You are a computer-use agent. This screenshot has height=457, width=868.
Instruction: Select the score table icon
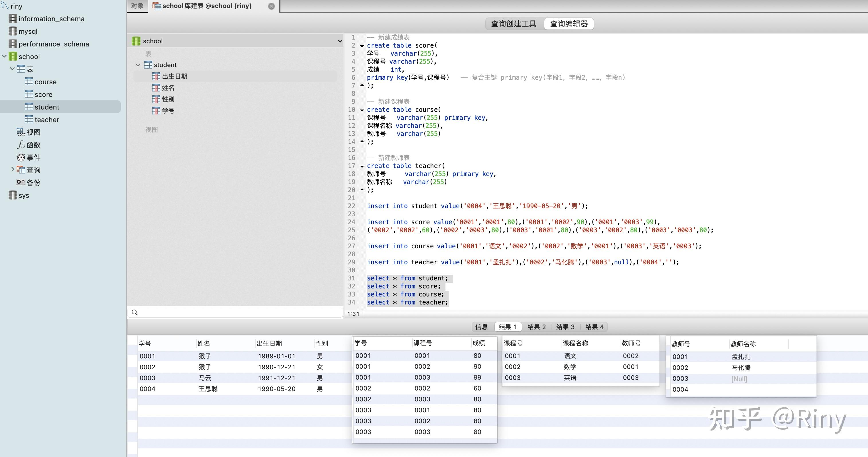(x=29, y=94)
